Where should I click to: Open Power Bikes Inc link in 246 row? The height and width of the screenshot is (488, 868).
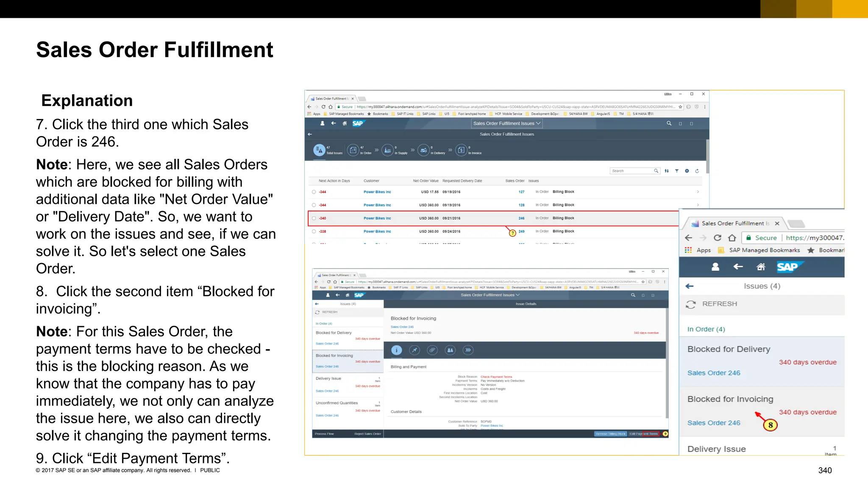pyautogui.click(x=377, y=218)
